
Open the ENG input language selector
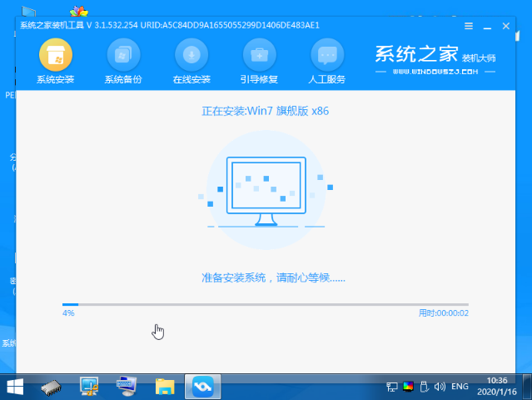coord(460,387)
